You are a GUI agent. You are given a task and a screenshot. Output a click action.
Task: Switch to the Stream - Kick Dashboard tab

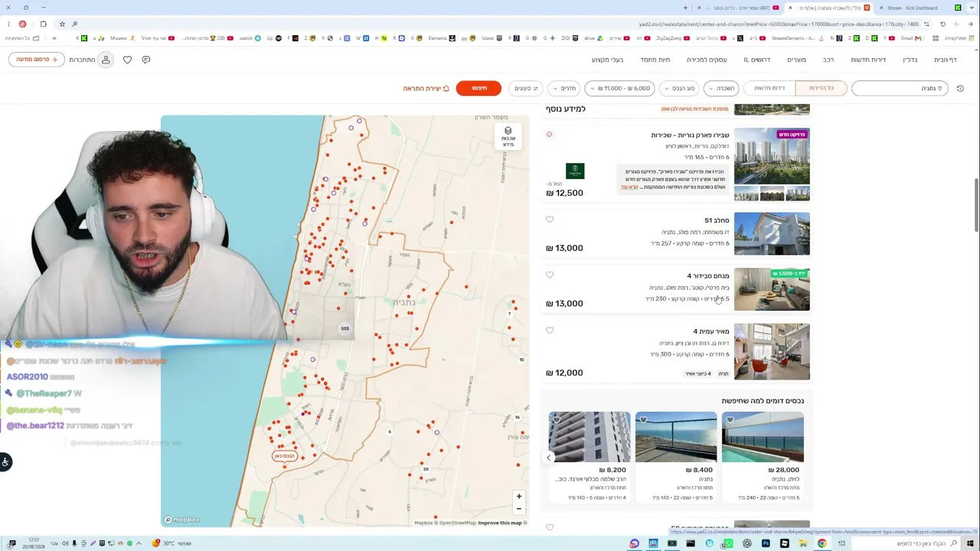[911, 8]
